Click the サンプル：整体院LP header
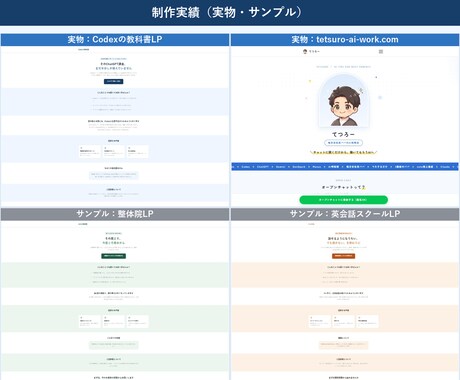 (x=115, y=214)
